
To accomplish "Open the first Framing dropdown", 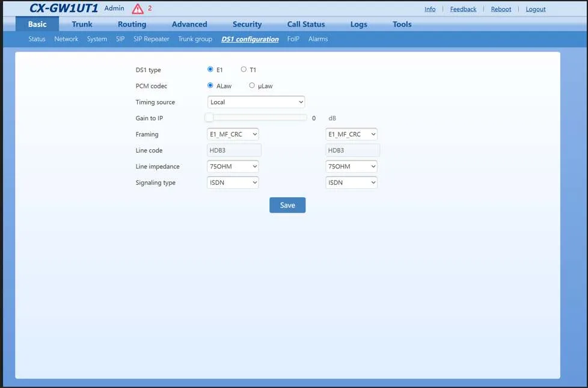I will [x=233, y=134].
